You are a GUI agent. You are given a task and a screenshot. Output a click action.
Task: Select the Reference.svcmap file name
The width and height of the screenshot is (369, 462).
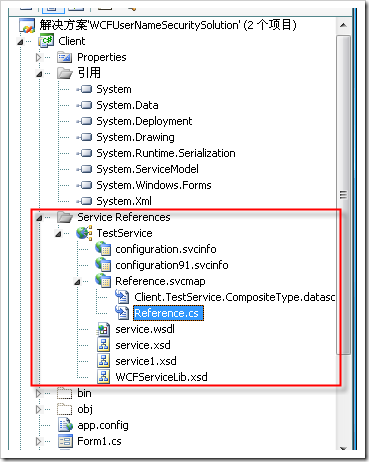pos(160,281)
